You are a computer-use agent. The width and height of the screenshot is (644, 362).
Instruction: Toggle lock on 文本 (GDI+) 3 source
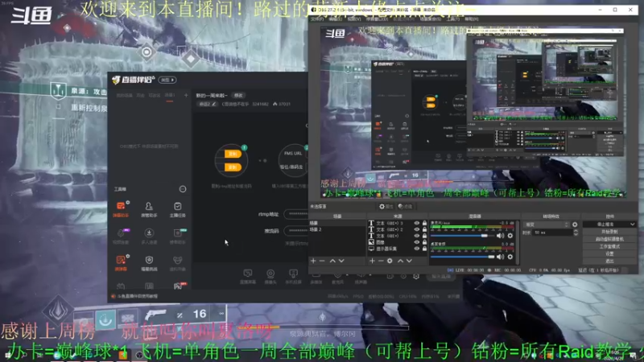point(424,223)
